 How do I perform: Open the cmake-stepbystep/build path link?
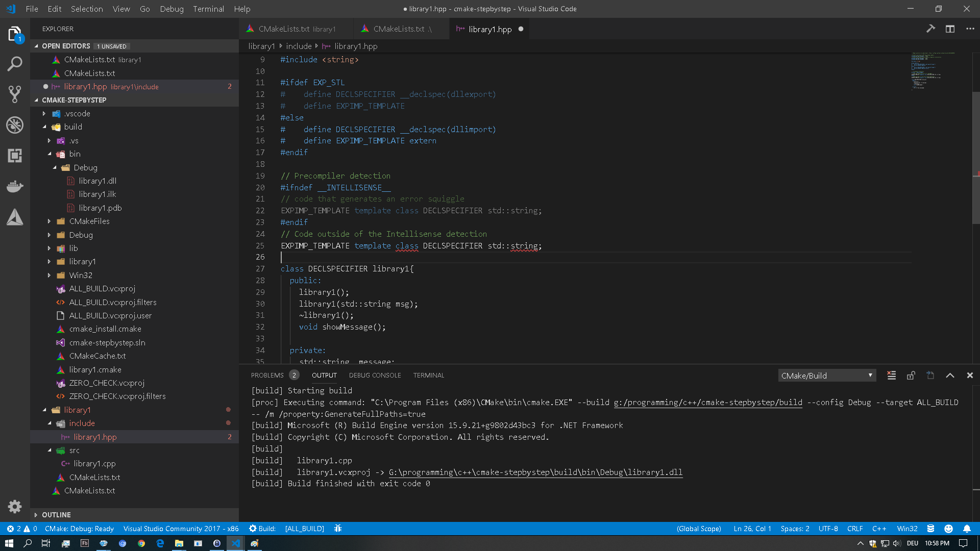tap(708, 403)
